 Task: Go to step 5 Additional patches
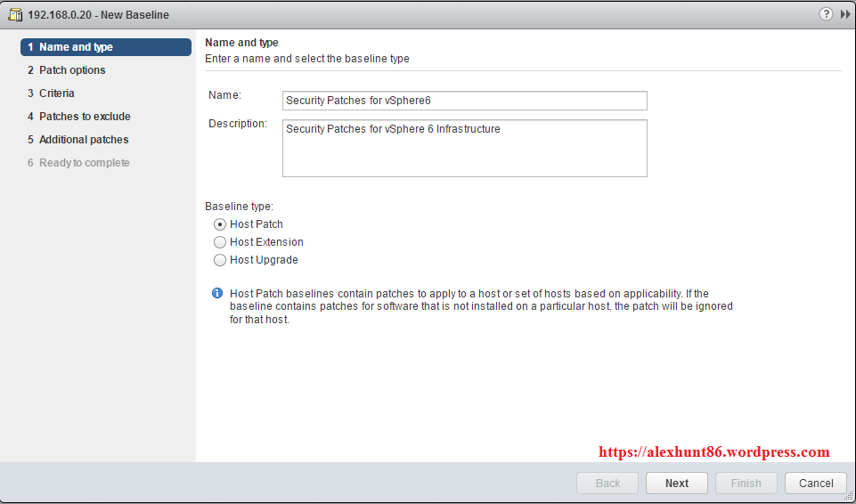pyautogui.click(x=78, y=140)
